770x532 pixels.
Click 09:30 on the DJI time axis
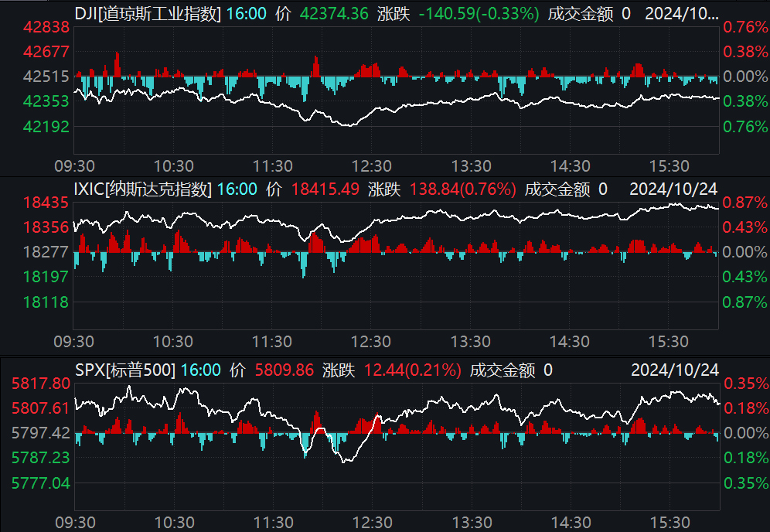(74, 166)
